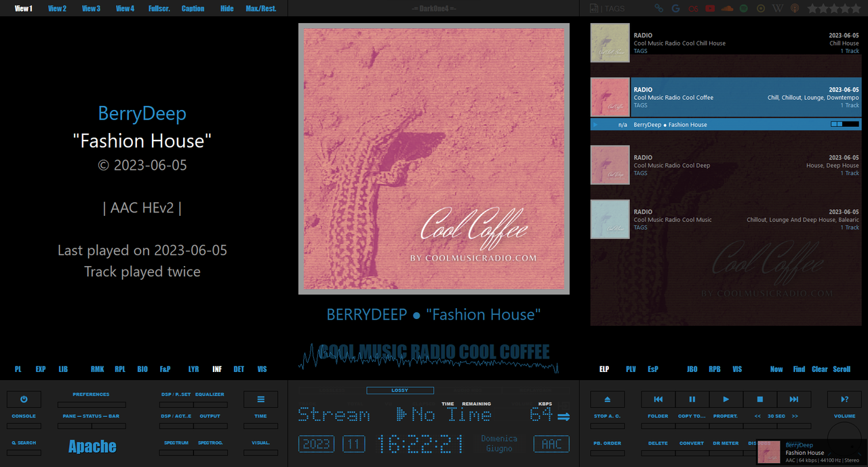
Task: Open the LYR lyrics tab
Action: click(193, 369)
